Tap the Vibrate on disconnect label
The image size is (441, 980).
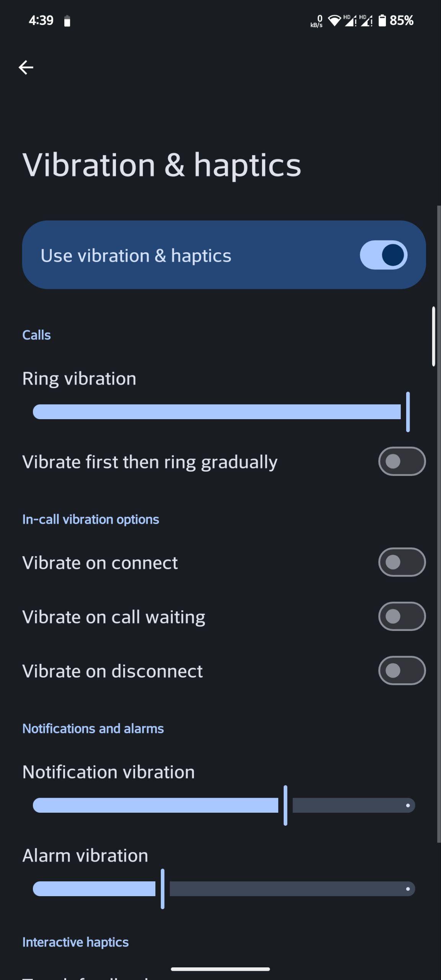113,671
